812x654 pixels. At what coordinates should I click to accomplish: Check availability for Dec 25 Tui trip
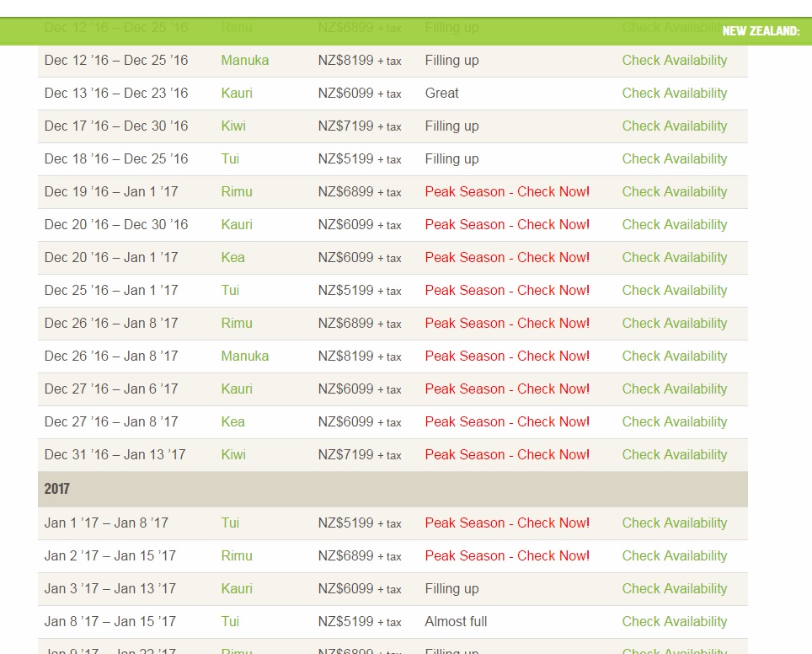click(674, 291)
